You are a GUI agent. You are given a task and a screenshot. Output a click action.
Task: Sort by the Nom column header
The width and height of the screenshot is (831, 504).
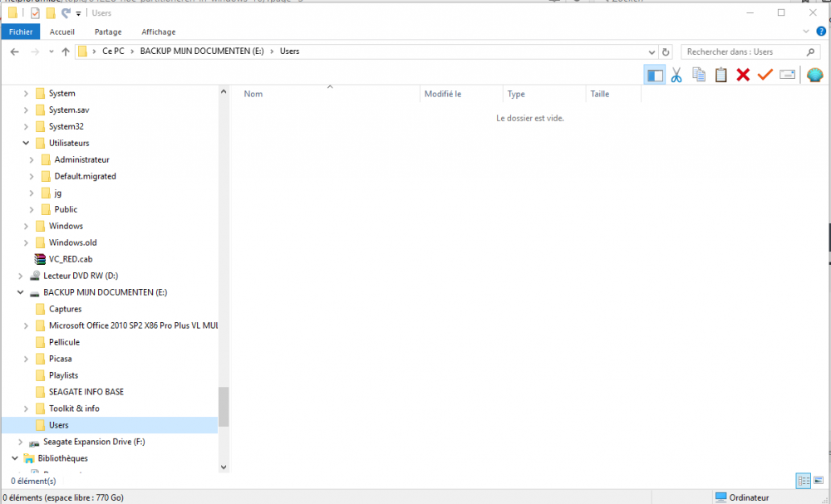click(253, 94)
